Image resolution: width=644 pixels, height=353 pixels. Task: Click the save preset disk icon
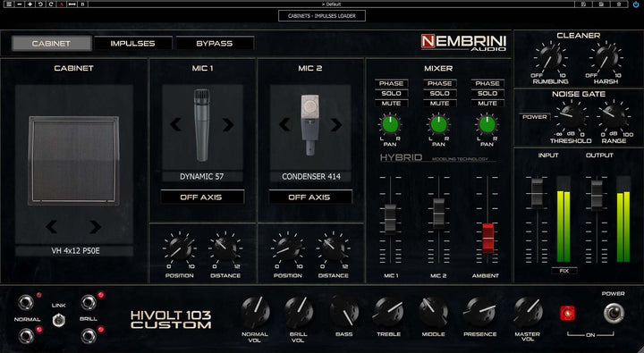point(601,4)
